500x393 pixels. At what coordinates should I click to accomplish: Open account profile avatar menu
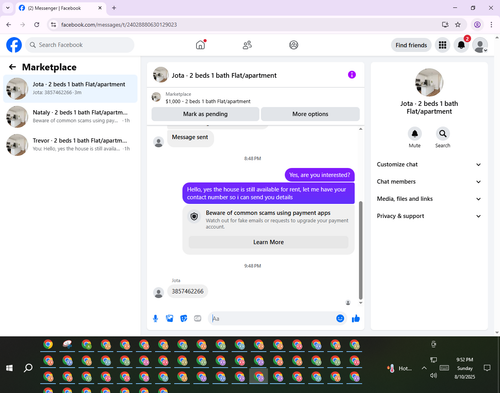point(480,45)
